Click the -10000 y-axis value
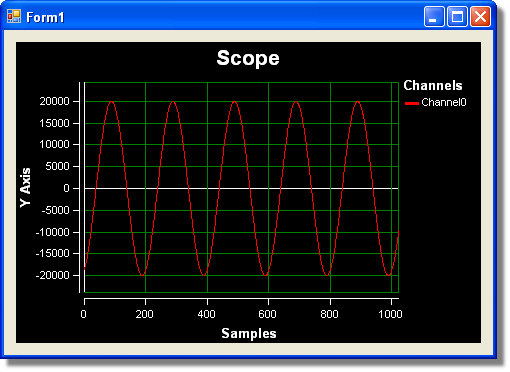 pyautogui.click(x=53, y=232)
